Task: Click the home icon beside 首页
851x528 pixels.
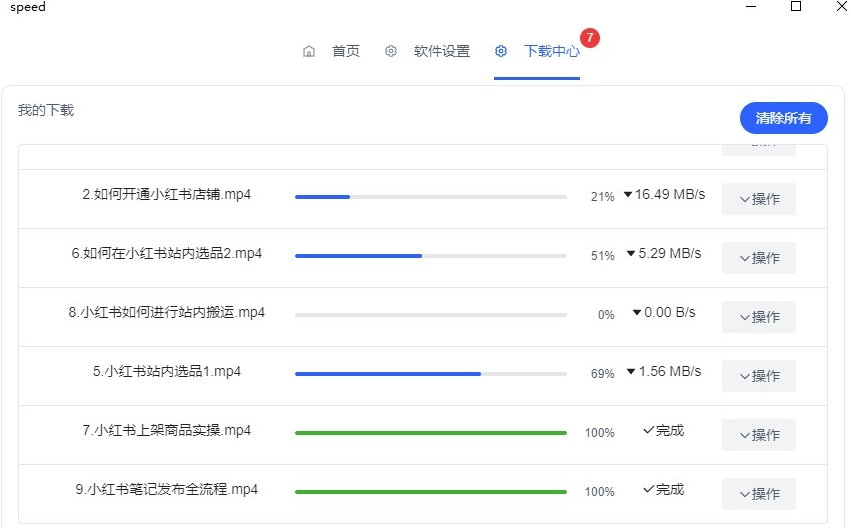Action: [x=309, y=51]
